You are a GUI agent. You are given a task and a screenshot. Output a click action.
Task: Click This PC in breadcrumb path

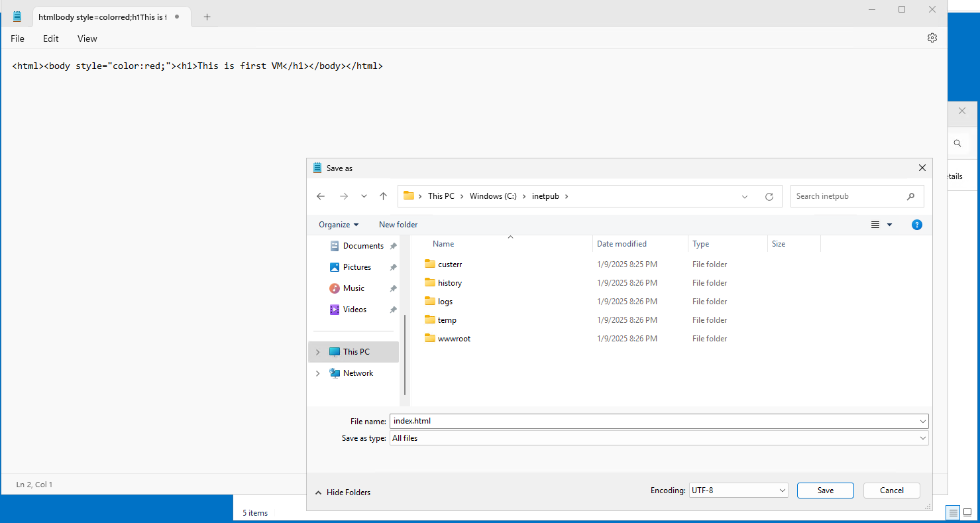click(x=441, y=196)
